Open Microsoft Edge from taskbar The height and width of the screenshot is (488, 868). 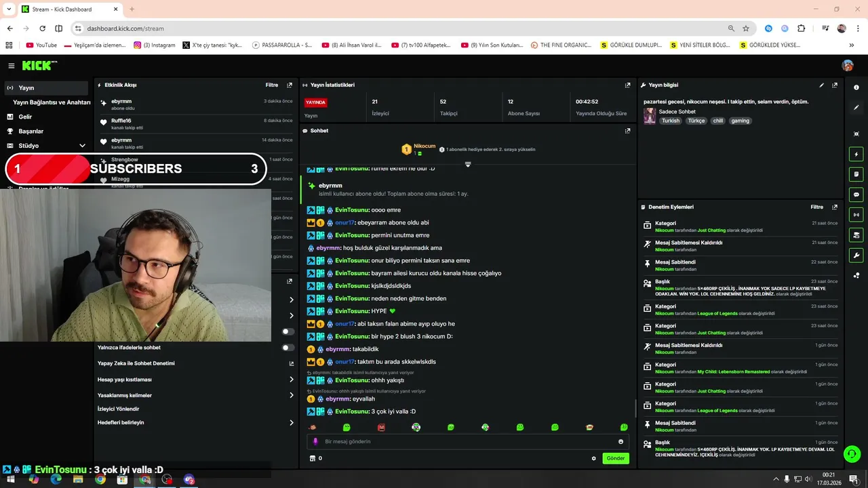[56, 480]
